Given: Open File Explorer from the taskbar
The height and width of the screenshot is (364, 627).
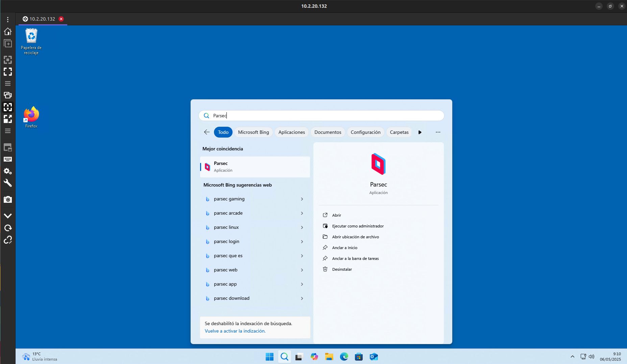Looking at the screenshot, I should tap(329, 357).
